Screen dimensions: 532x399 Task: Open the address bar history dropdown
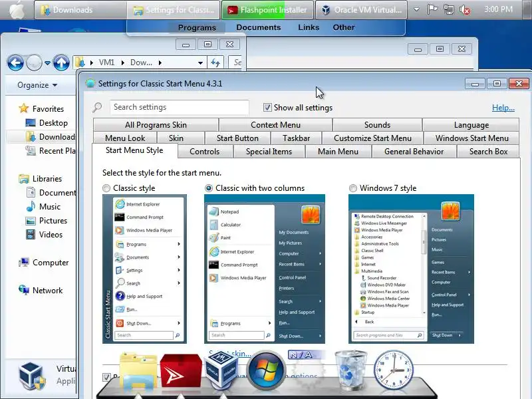coord(201,63)
